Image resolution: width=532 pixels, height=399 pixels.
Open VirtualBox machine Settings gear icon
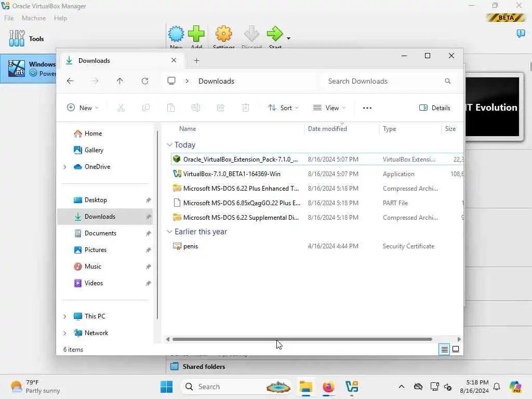tap(223, 34)
